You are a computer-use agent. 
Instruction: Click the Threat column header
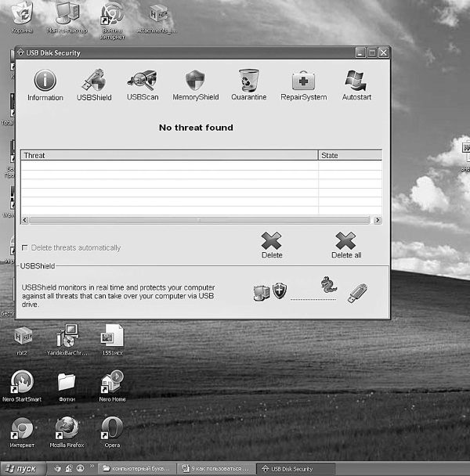tap(168, 156)
